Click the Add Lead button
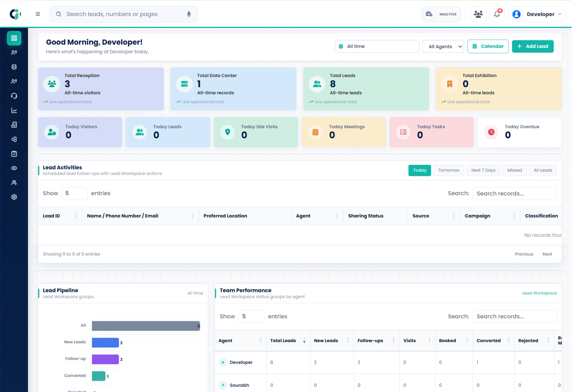 point(533,46)
